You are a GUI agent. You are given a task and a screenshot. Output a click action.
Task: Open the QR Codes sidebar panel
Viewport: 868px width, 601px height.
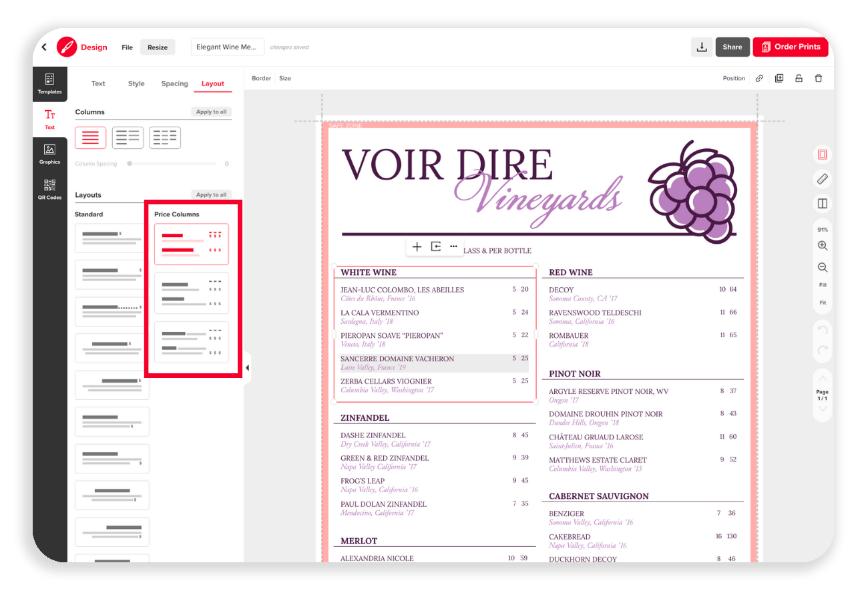pos(49,189)
